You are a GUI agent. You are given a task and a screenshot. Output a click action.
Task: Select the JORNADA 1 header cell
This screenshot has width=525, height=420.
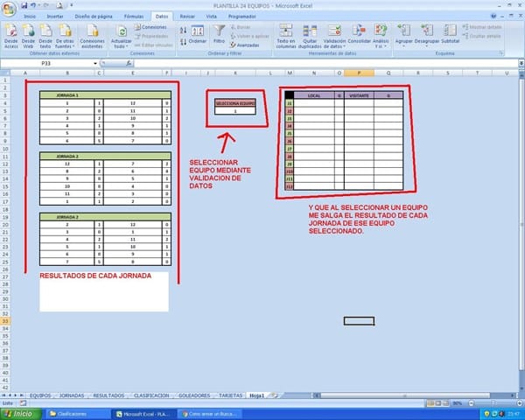[106, 95]
